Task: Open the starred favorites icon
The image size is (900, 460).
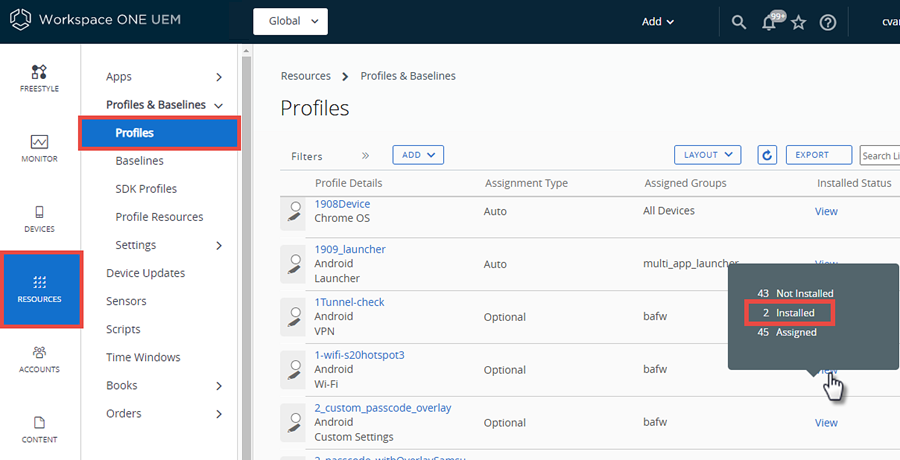Action: 798,22
